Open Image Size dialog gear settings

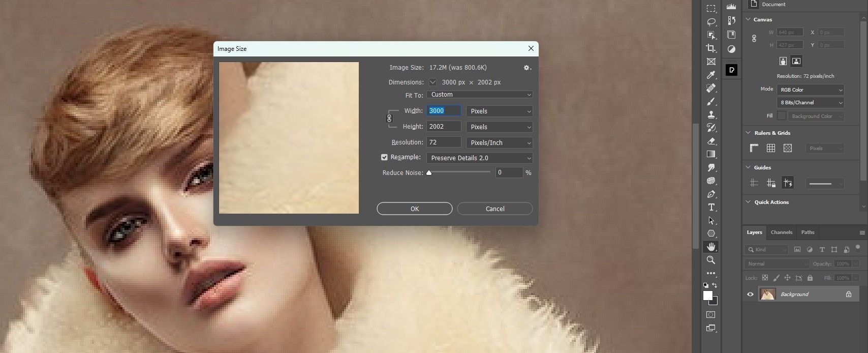coord(528,68)
